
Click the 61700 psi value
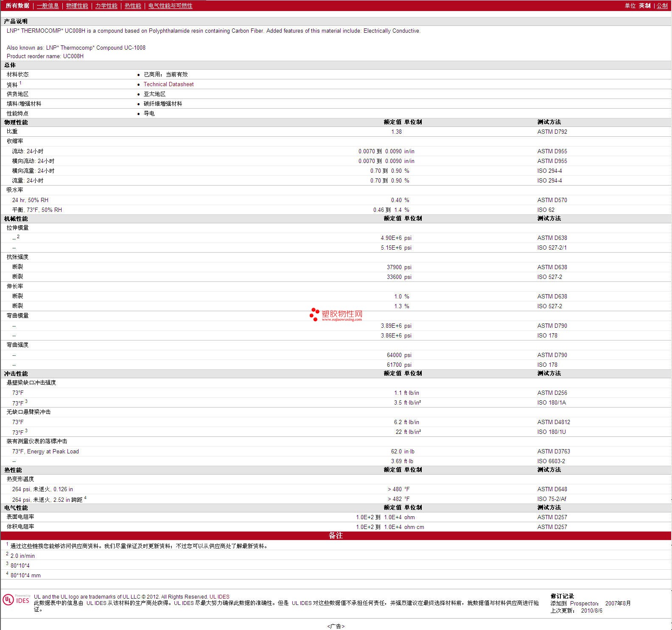[399, 365]
